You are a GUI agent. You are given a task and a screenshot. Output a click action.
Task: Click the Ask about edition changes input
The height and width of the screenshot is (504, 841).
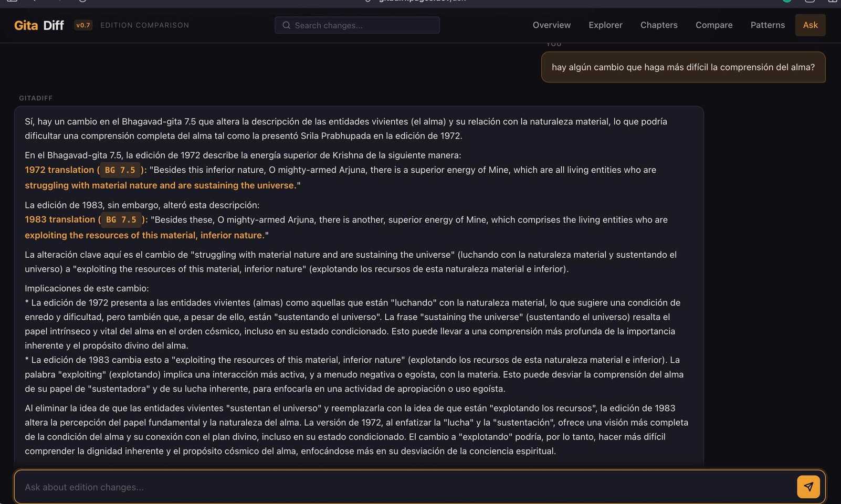[x=404, y=487]
